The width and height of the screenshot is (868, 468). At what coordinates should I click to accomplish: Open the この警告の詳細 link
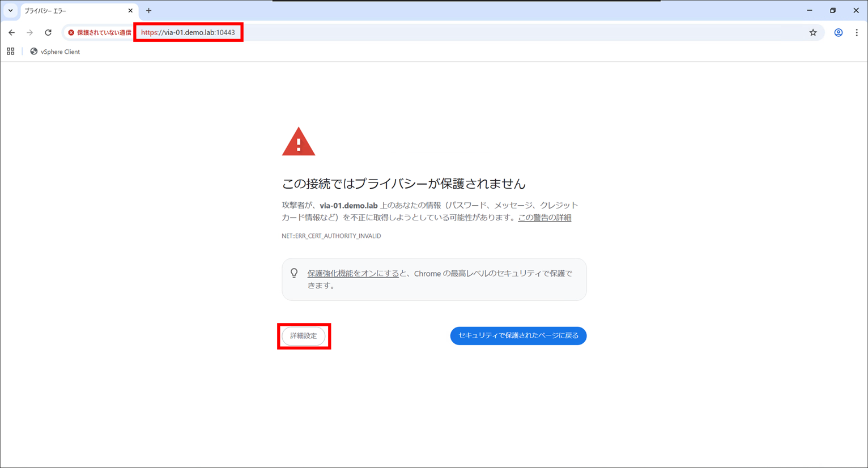544,217
